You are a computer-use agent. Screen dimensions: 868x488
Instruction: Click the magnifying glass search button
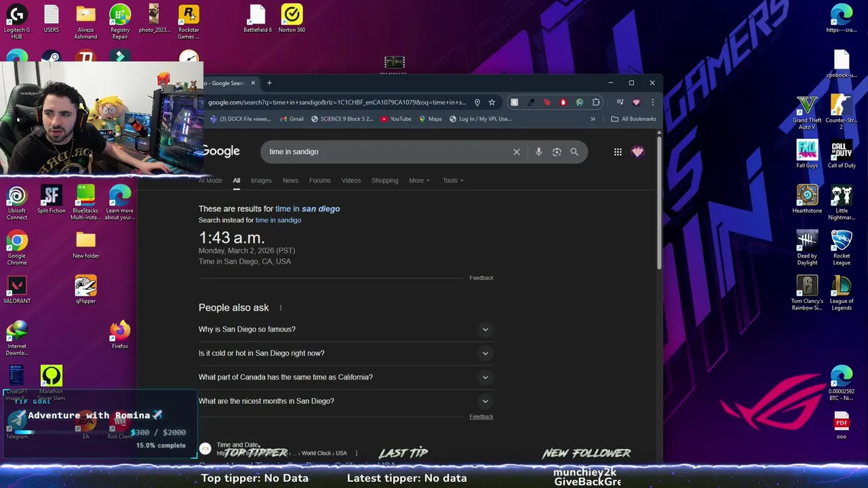574,152
